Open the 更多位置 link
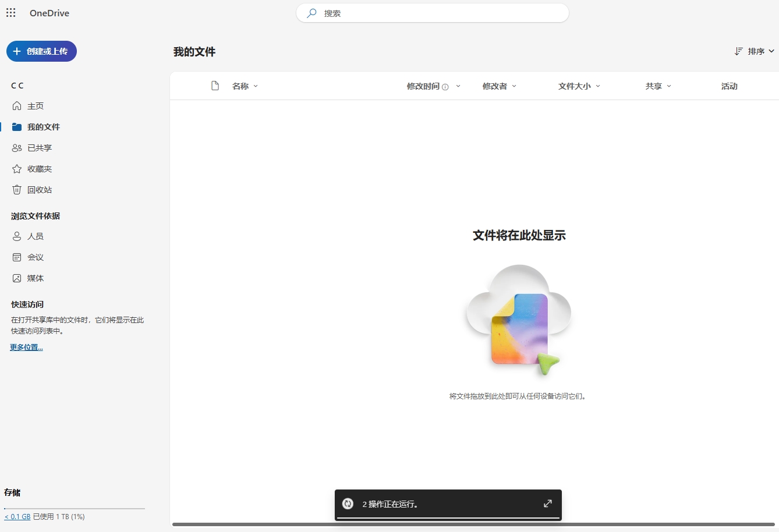779x532 pixels. coord(26,346)
